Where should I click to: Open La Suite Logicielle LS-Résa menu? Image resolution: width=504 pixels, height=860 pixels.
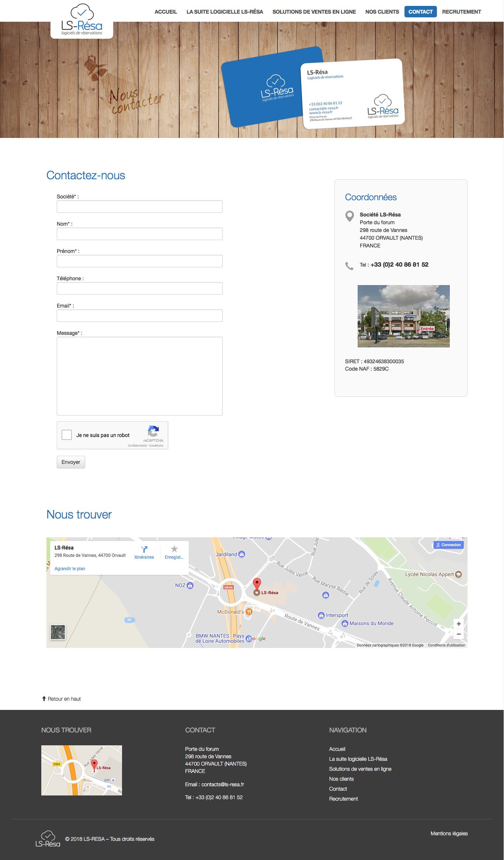pos(225,12)
